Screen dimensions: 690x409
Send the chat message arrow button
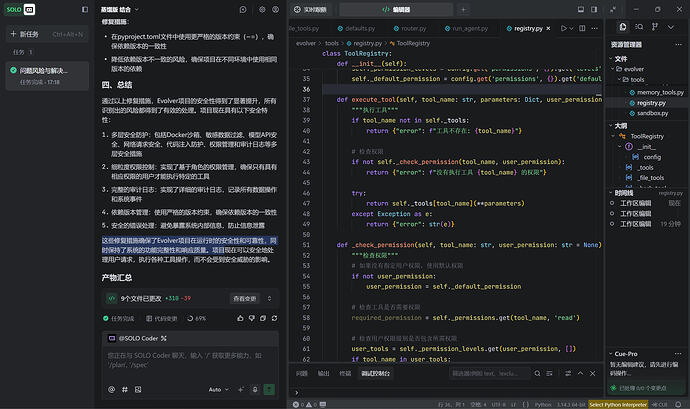pos(269,389)
